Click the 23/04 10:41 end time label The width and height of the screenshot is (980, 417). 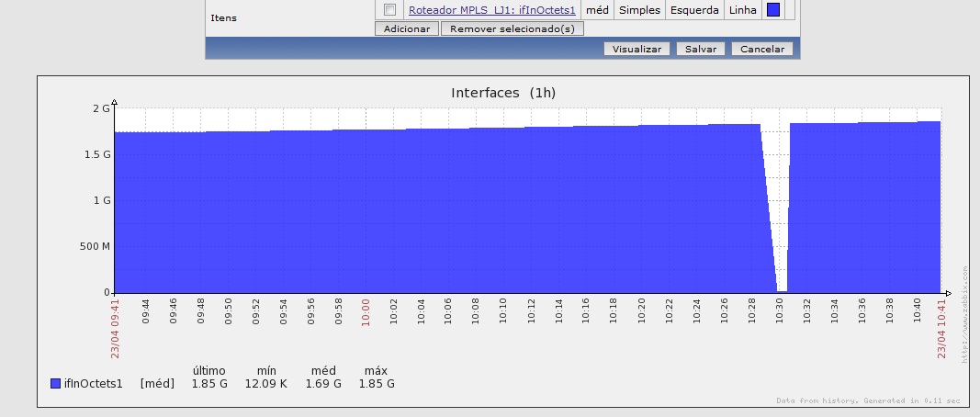[941, 328]
